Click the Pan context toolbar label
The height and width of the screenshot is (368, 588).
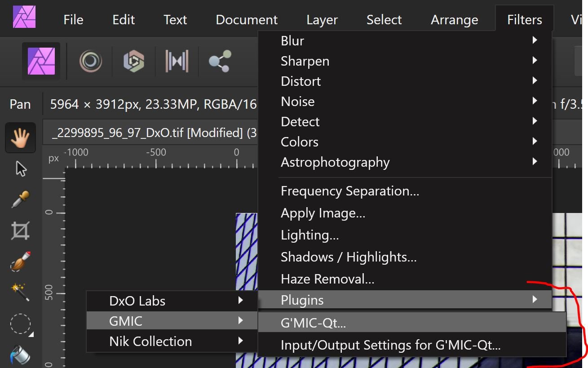click(x=20, y=104)
